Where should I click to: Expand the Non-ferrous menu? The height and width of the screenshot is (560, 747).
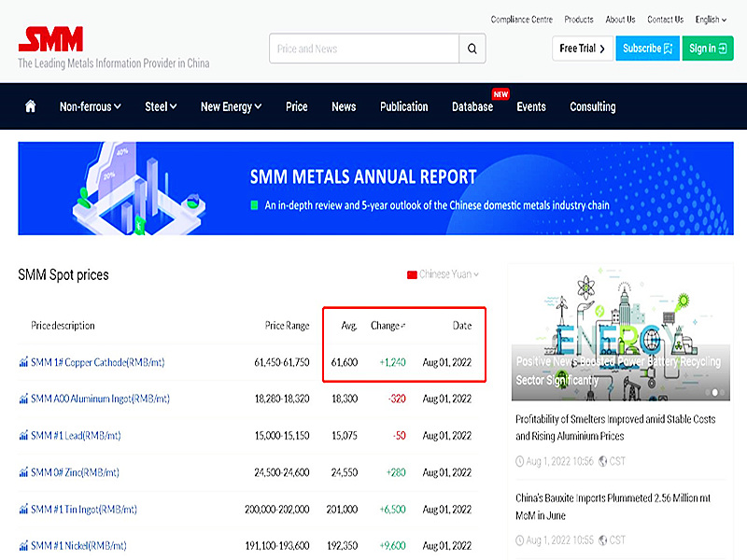tap(90, 106)
